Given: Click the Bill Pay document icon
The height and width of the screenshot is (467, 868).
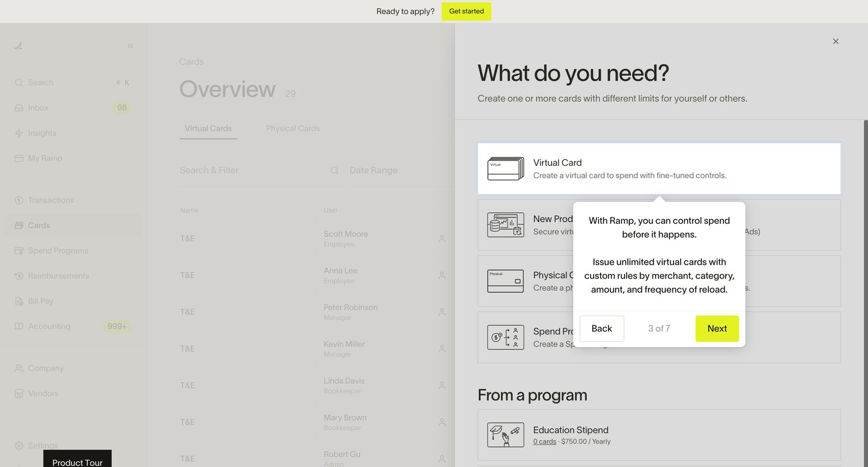Looking at the screenshot, I should click(19, 301).
